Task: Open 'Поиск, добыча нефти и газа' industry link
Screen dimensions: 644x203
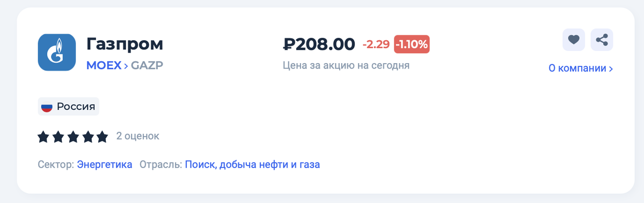Action: coord(252,164)
